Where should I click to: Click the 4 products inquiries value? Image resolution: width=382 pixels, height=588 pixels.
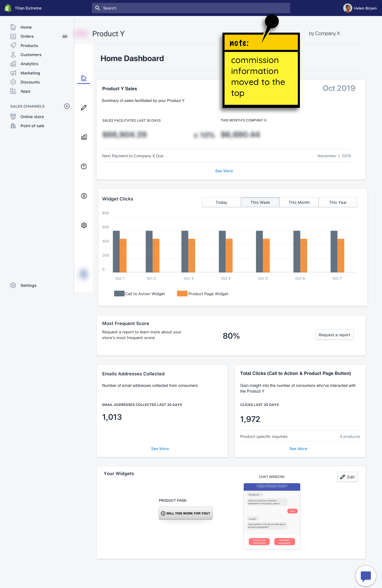[350, 436]
